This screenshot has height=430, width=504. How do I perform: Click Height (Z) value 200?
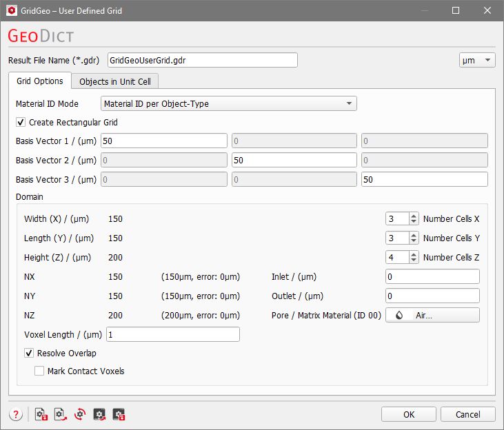[115, 258]
